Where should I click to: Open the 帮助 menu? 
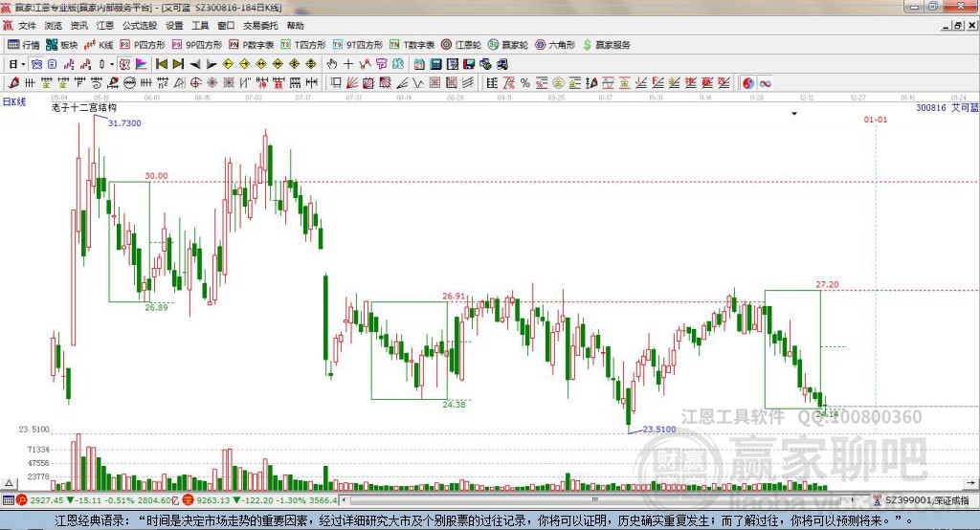coord(295,26)
